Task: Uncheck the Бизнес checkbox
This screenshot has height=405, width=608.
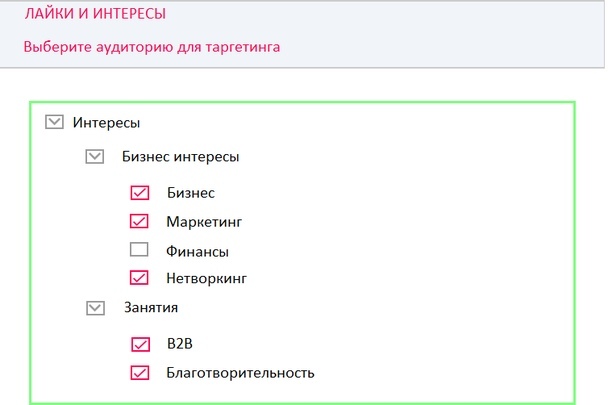Action: (x=140, y=192)
